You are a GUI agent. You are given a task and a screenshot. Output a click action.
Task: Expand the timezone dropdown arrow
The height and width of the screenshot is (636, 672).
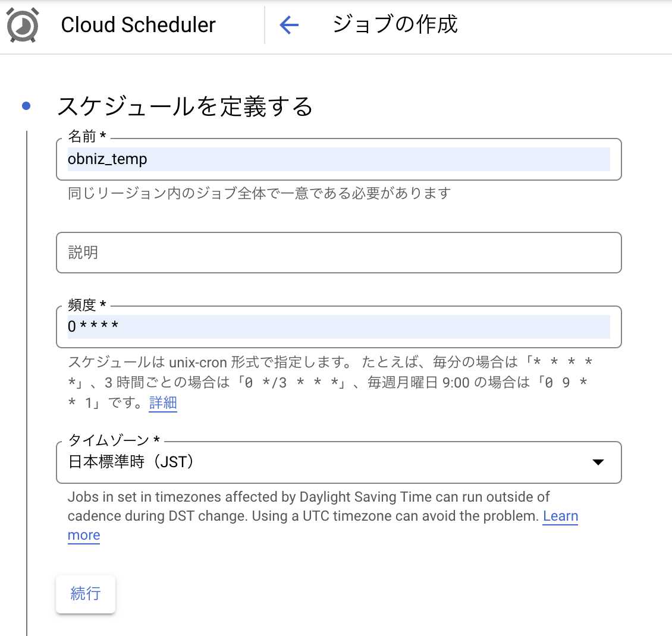[x=598, y=462]
